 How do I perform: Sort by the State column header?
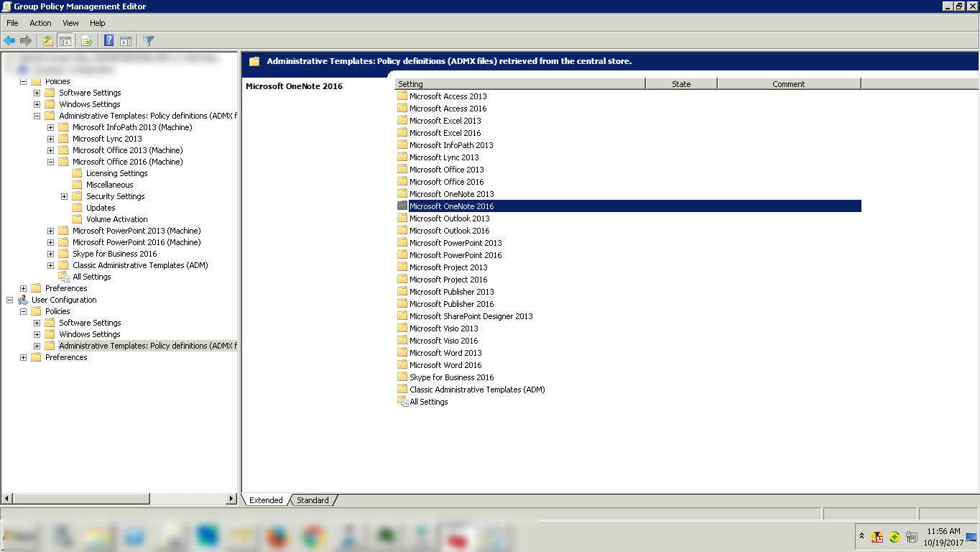coord(681,84)
